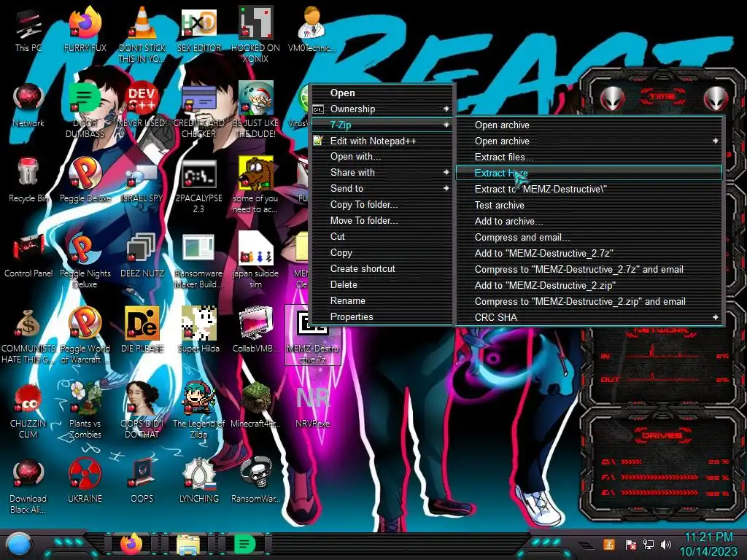747x560 pixels.
Task: Open the This PC desktop icon
Action: 28,30
